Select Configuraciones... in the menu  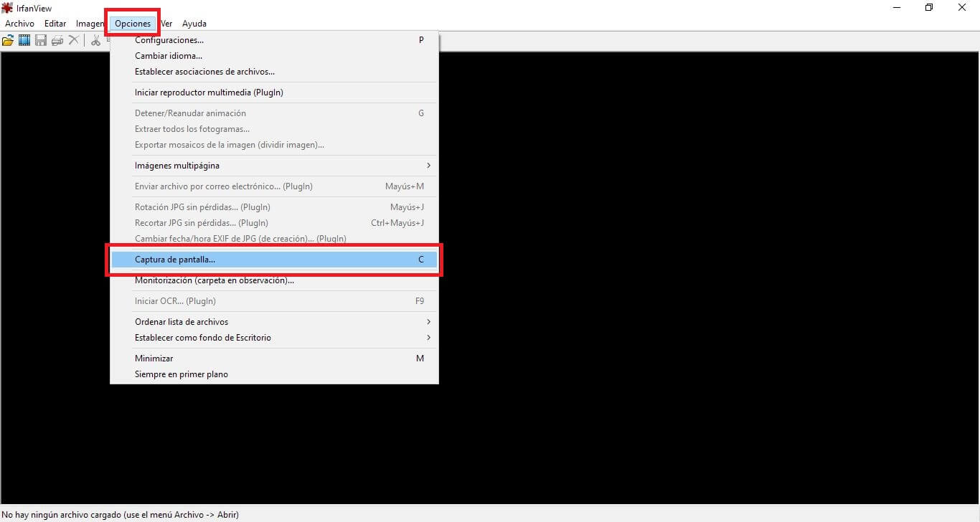pyautogui.click(x=273, y=40)
